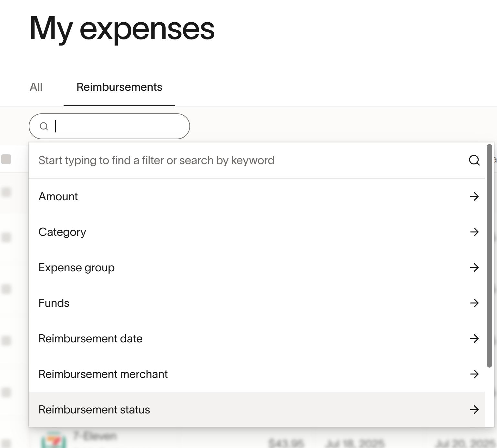Select the Reimbursements tab
The height and width of the screenshot is (448, 497).
(119, 87)
